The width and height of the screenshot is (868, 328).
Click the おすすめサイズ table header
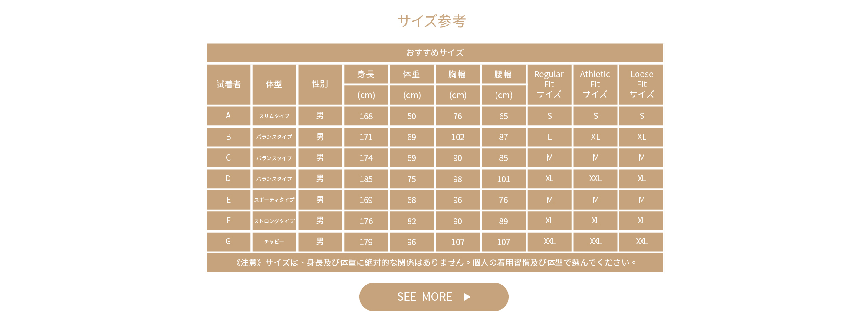434,52
